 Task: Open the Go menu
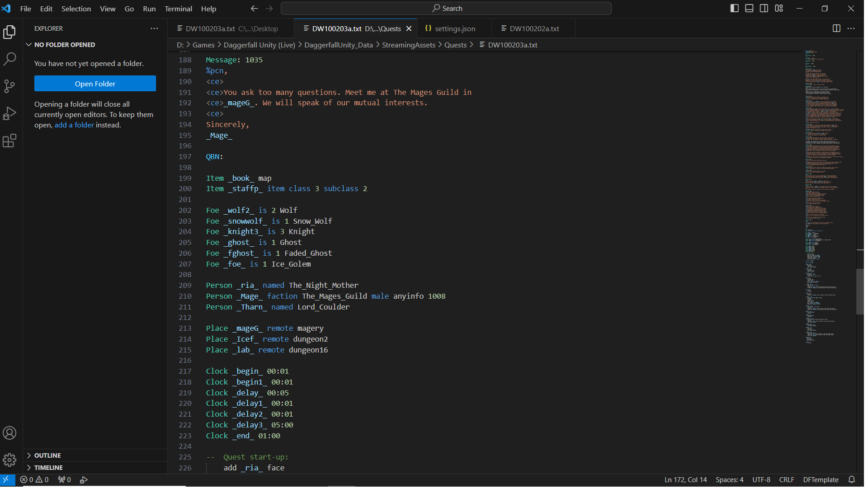point(129,9)
